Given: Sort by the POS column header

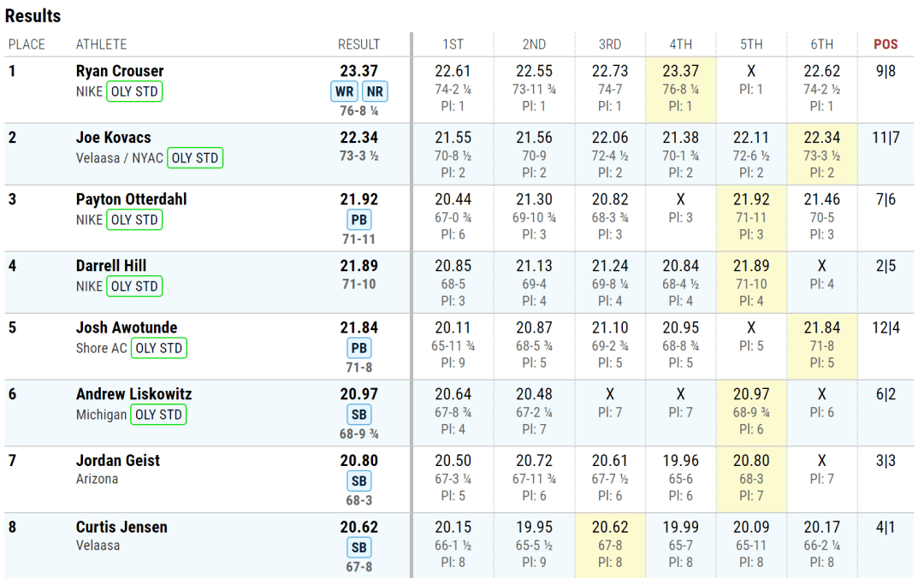Looking at the screenshot, I should coord(885,44).
